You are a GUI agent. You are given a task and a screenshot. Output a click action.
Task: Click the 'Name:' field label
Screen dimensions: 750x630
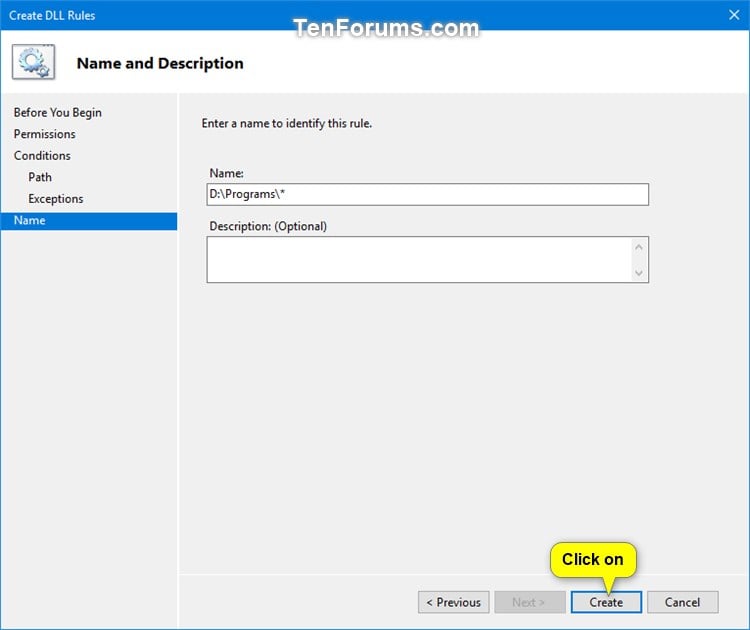coord(226,173)
